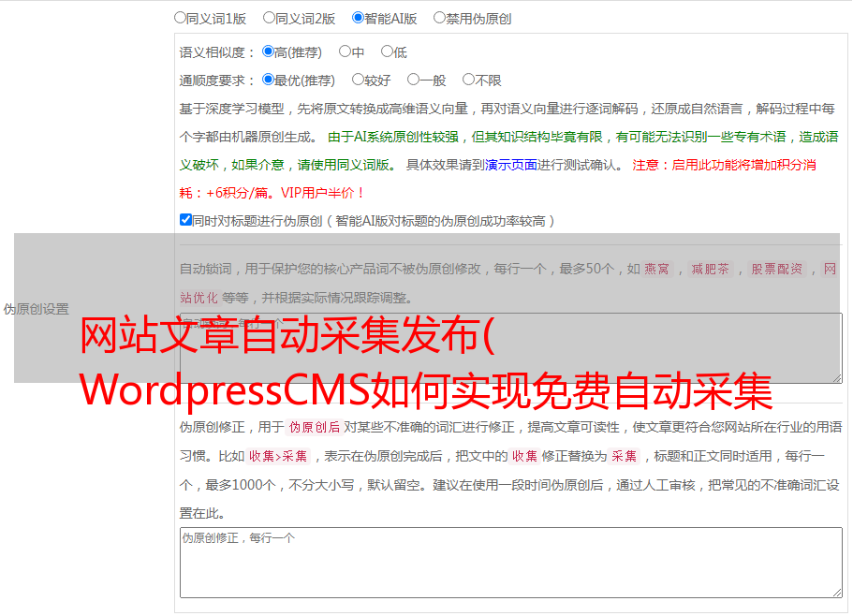Set 通顺度要求 to 最优(推荐)
The image size is (853, 616).
(x=268, y=80)
